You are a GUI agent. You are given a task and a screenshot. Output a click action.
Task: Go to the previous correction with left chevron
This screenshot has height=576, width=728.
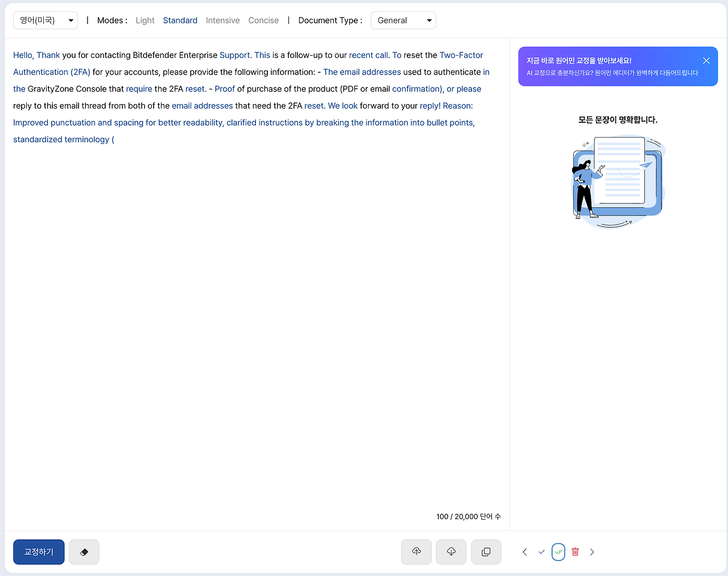tap(524, 552)
